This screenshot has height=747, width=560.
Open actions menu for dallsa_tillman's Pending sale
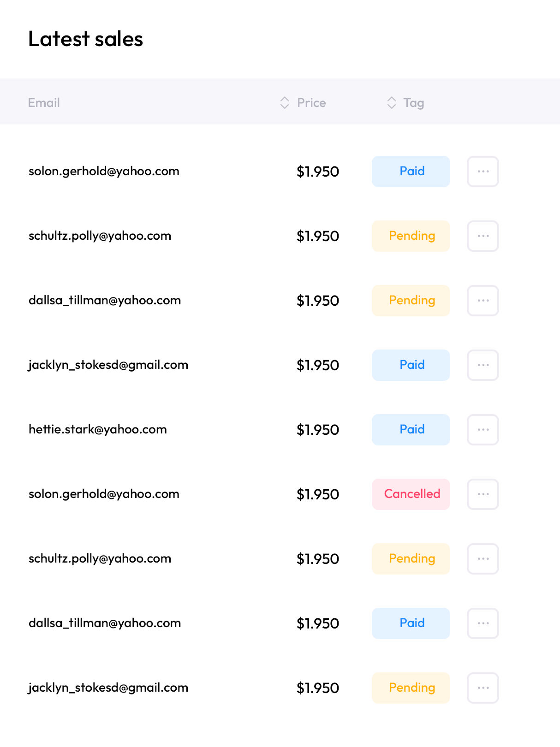tap(483, 300)
